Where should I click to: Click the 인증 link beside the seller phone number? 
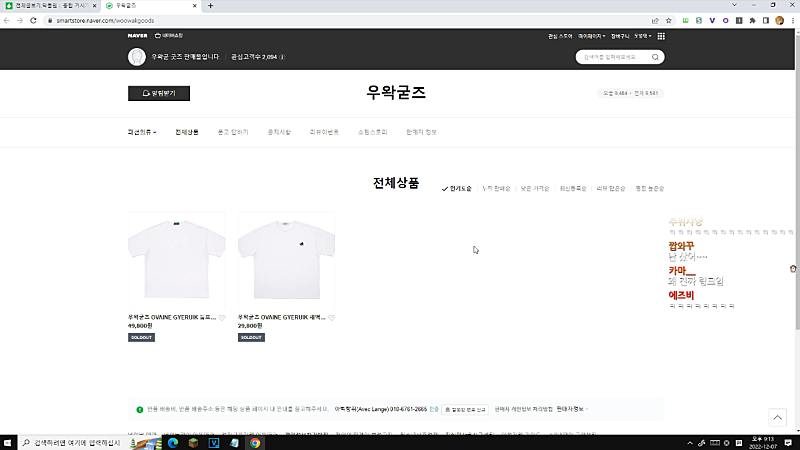(434, 409)
